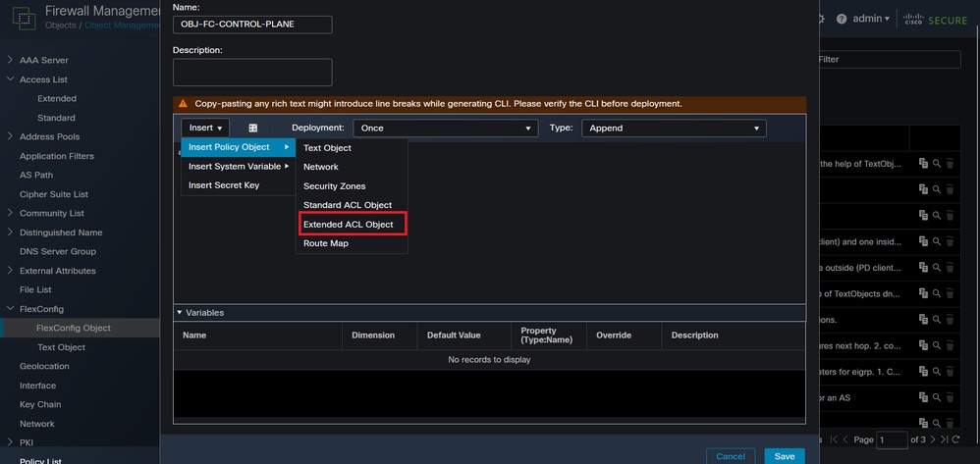Expand the External Attributes node

(x=10, y=271)
